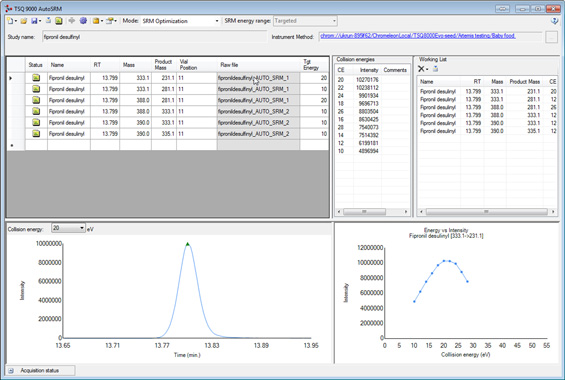
Task: Click the yellow box toolbar icon
Action: point(96,21)
